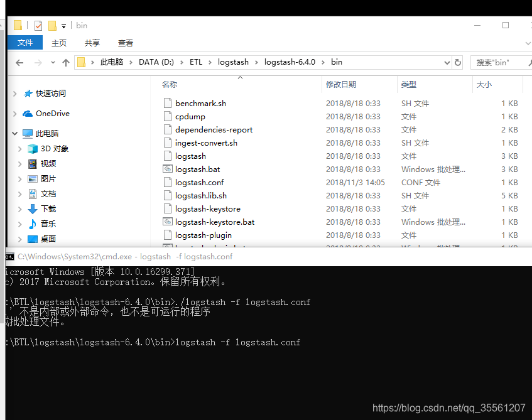
Task: Open address bar history dropdown
Action: pos(447,63)
